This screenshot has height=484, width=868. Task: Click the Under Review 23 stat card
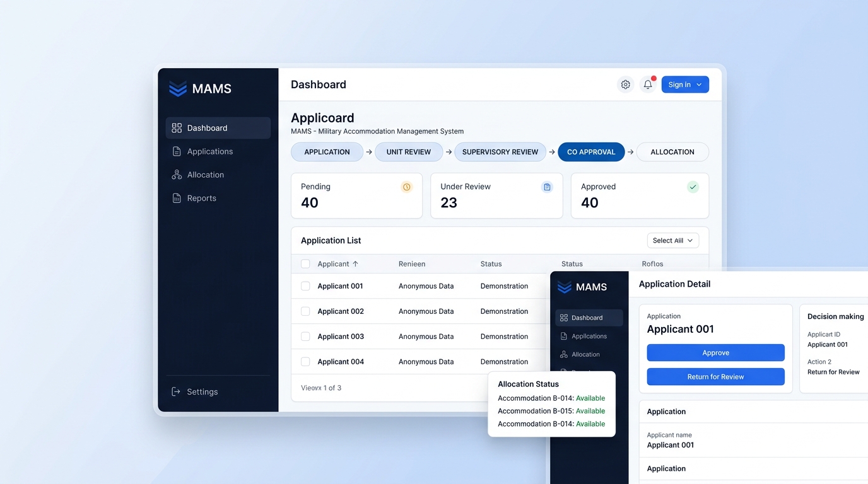(496, 196)
